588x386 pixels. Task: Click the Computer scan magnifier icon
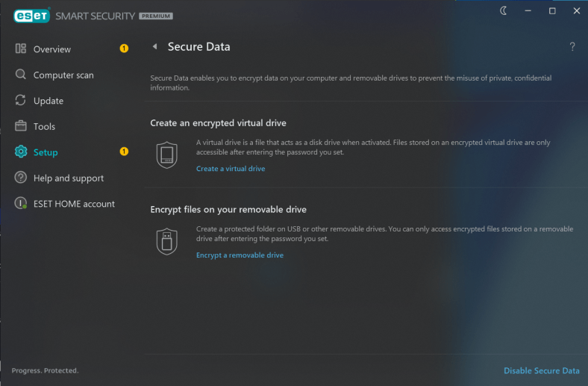(x=21, y=74)
